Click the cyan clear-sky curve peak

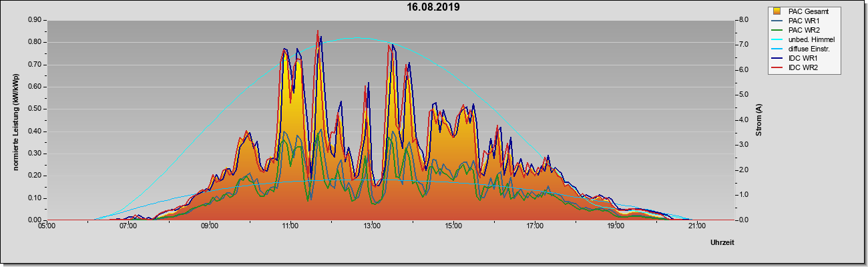pyautogui.click(x=355, y=38)
